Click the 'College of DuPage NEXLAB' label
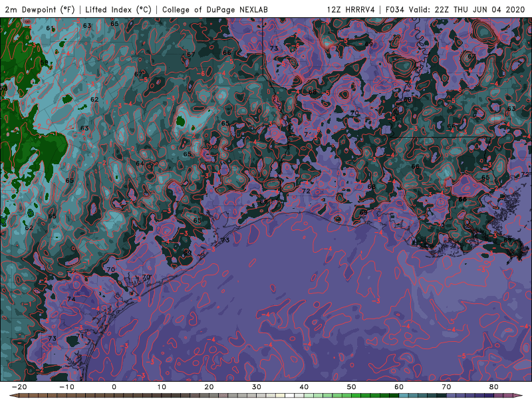The height and width of the screenshot is (399, 532). [x=215, y=9]
